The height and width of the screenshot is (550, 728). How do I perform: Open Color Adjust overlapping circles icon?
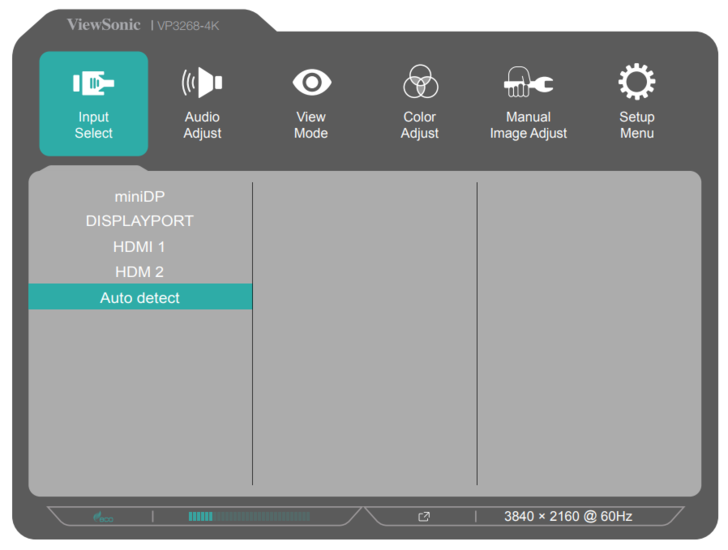coord(420,81)
